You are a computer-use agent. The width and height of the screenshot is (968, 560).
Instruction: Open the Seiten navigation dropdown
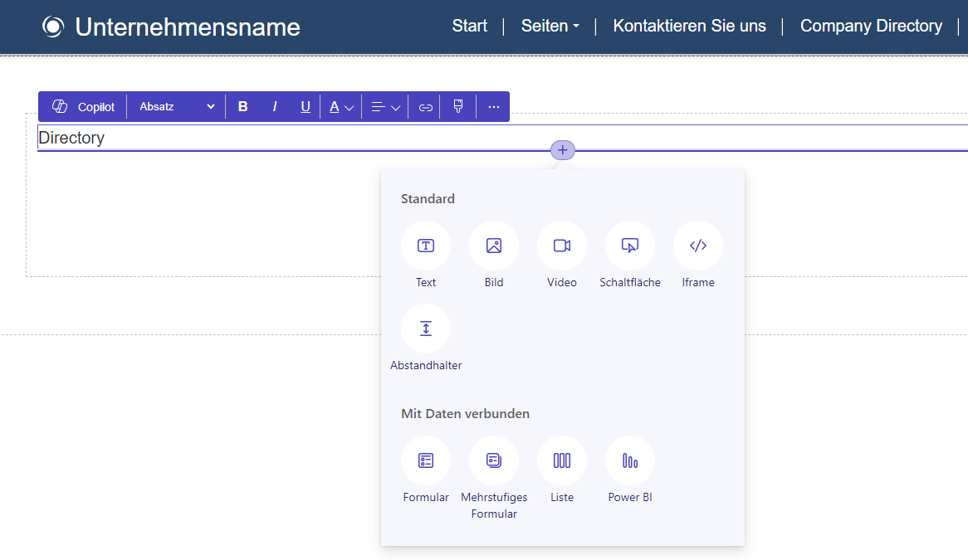point(550,26)
